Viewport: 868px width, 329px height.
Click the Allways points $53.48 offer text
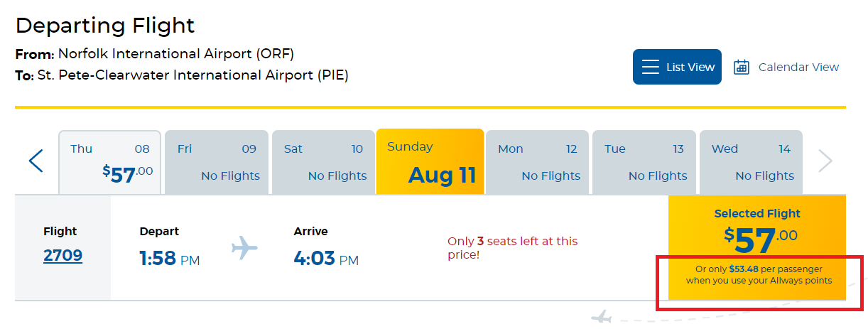click(758, 275)
